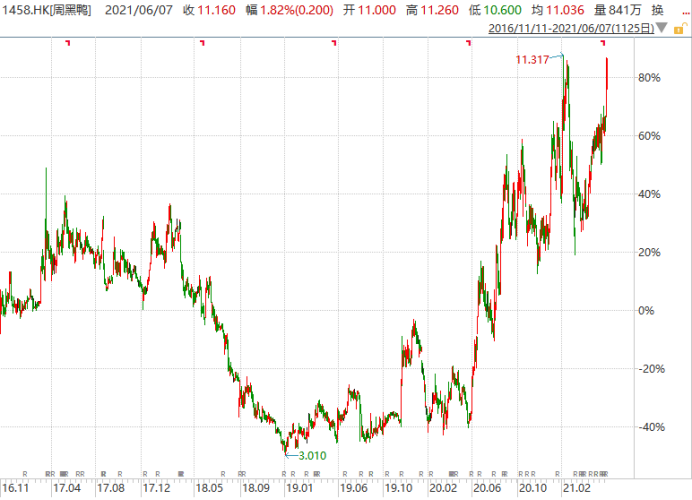This screenshot has width=692, height=500.
Task: Click the orange unlock padlock icon
Action: click(680, 29)
